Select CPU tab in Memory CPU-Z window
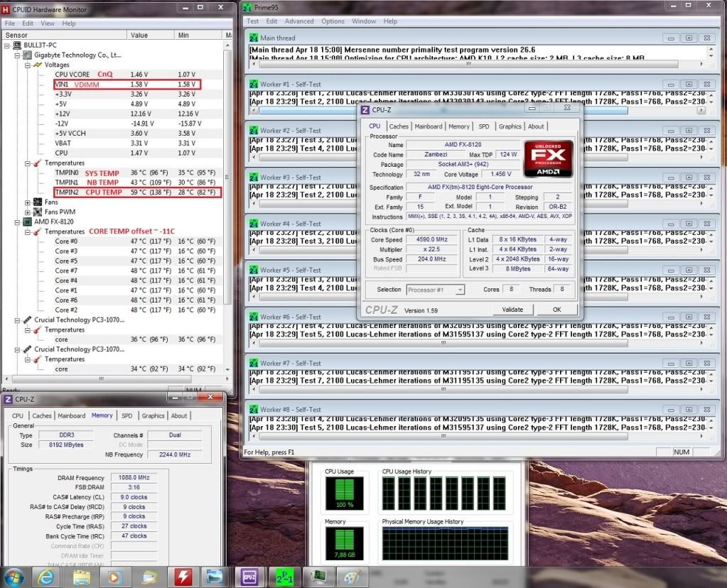 18,416
